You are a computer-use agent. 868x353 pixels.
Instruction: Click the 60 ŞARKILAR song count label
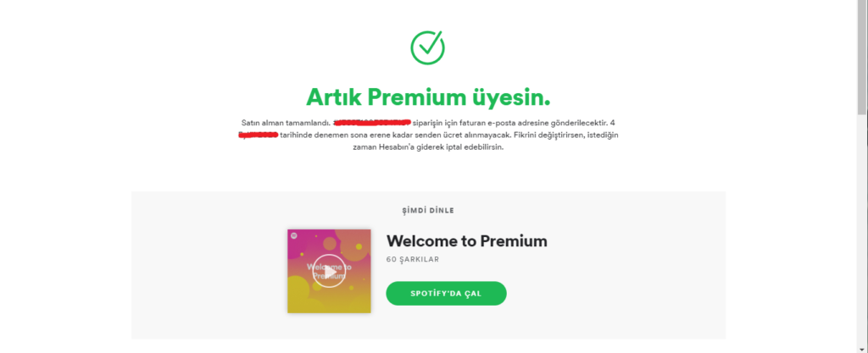[x=413, y=259]
